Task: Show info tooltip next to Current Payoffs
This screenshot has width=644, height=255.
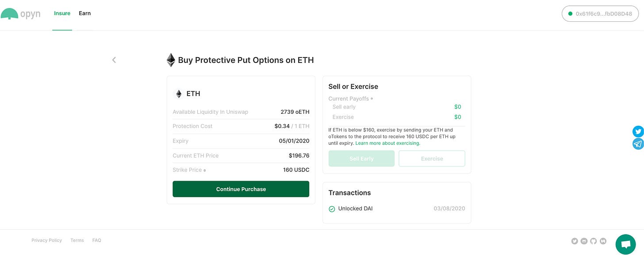Action: pos(372,99)
